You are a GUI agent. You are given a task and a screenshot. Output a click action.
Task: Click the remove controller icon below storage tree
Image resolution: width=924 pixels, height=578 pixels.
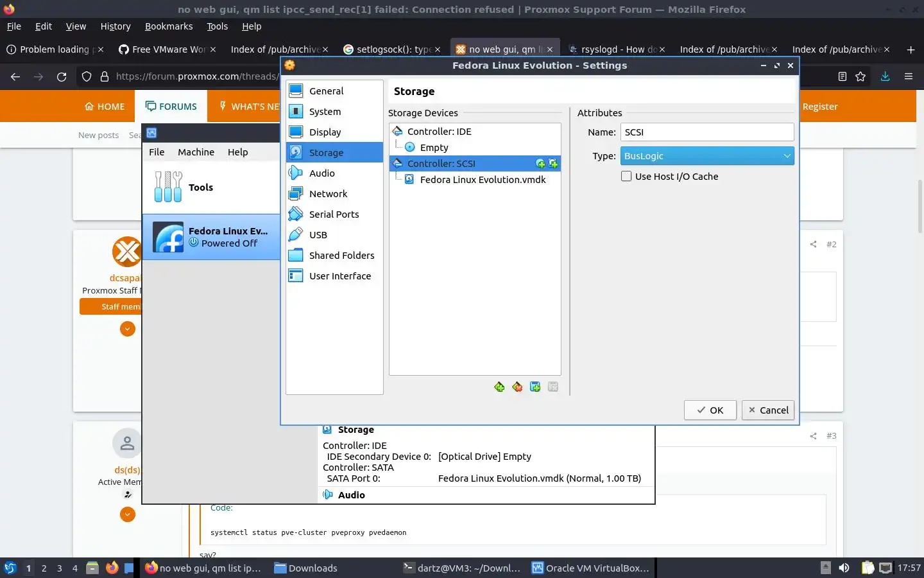coord(517,387)
